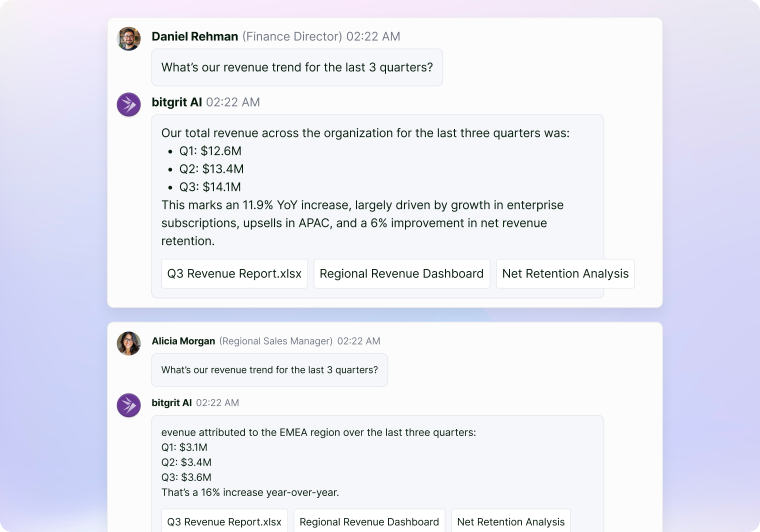Screen dimensions: 760x532
Task: Open Net Retention Analysis under total revenue answer
Action: 565,273
